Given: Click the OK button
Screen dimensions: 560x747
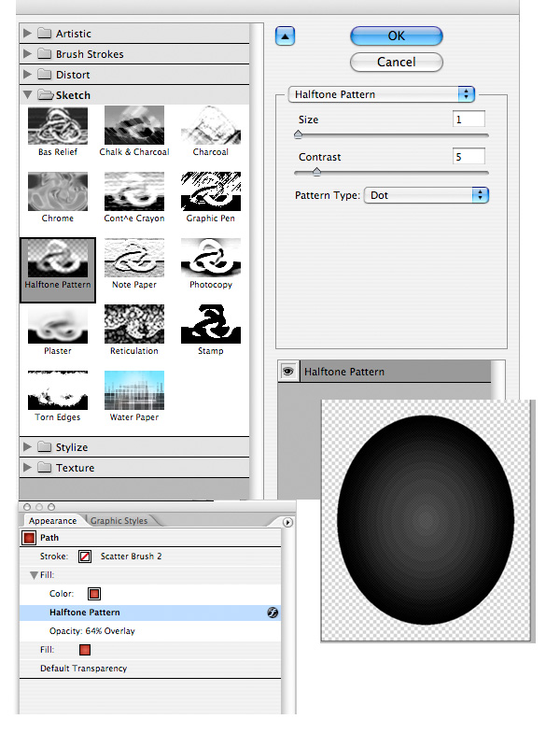Looking at the screenshot, I should 396,36.
